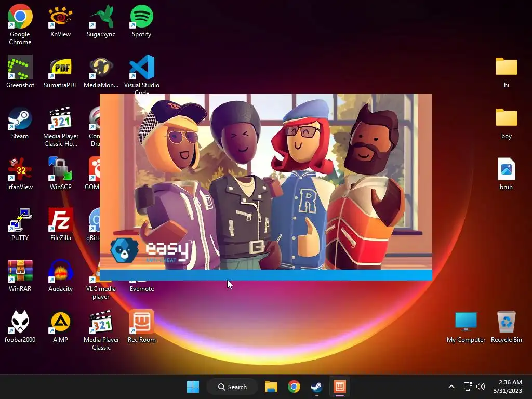Image resolution: width=532 pixels, height=399 pixels.
Task: Open the Audacity desktop shortcut
Action: click(60, 275)
